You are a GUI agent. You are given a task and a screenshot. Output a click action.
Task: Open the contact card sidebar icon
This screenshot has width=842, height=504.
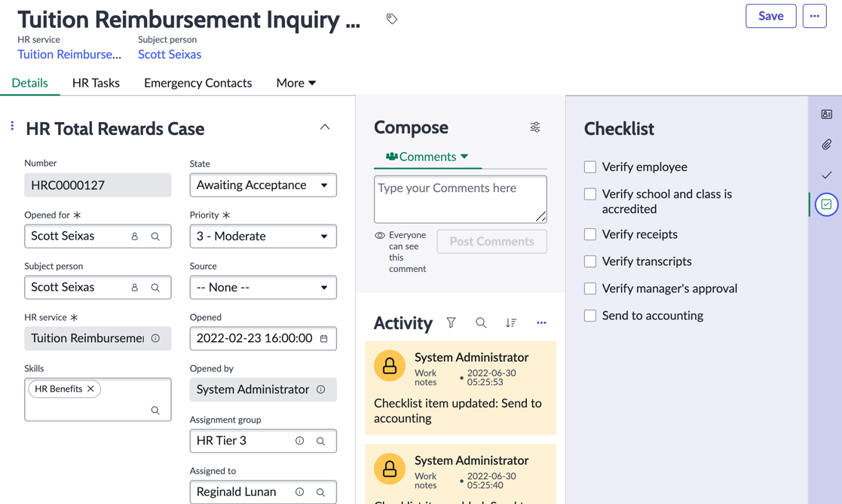pos(826,115)
